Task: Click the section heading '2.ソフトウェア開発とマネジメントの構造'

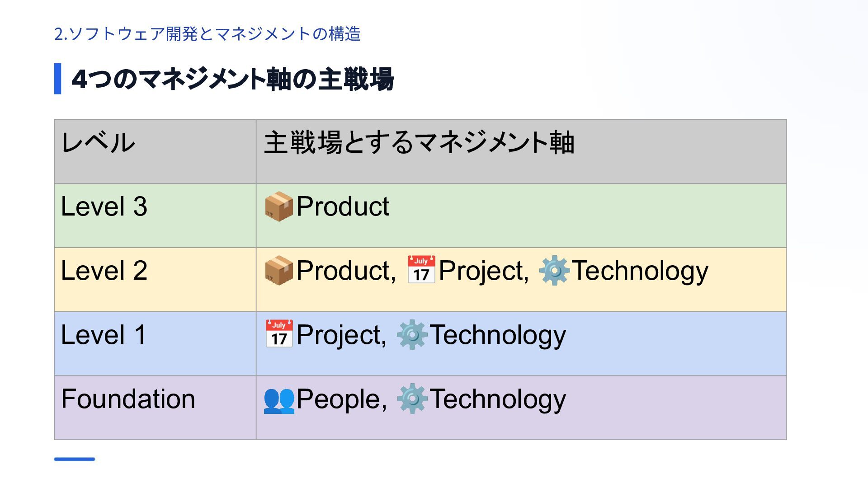Action: point(207,34)
